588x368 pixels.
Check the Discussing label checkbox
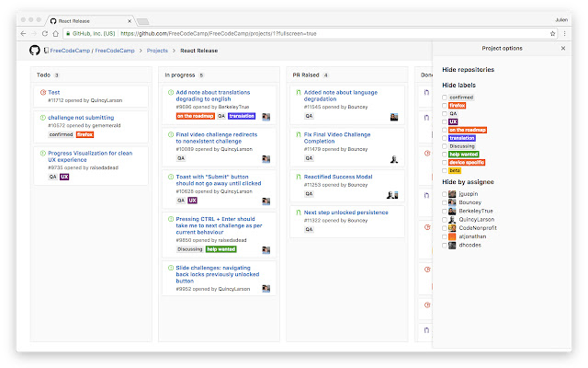coord(445,146)
